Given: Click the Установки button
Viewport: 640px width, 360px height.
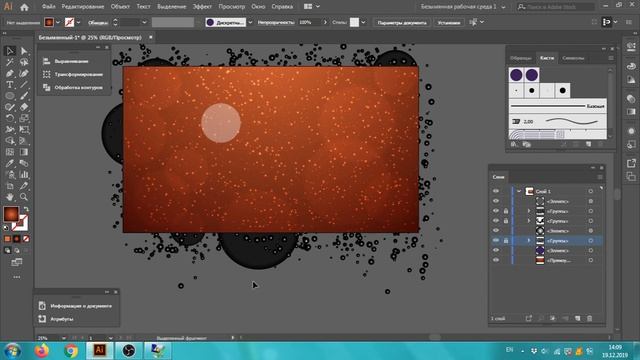Looking at the screenshot, I should (x=449, y=22).
